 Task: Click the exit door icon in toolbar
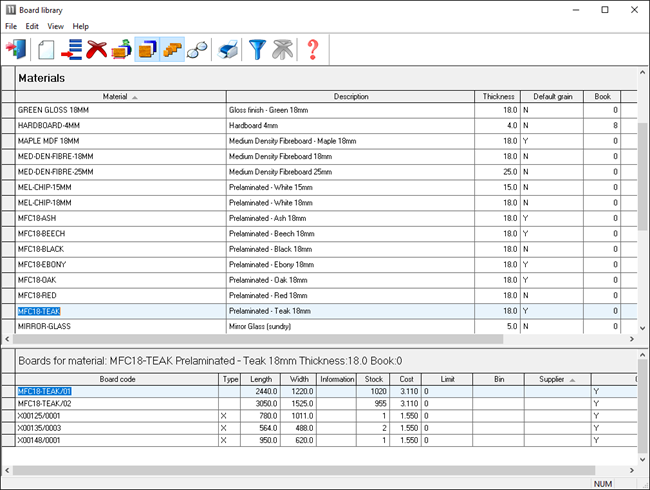point(17,49)
